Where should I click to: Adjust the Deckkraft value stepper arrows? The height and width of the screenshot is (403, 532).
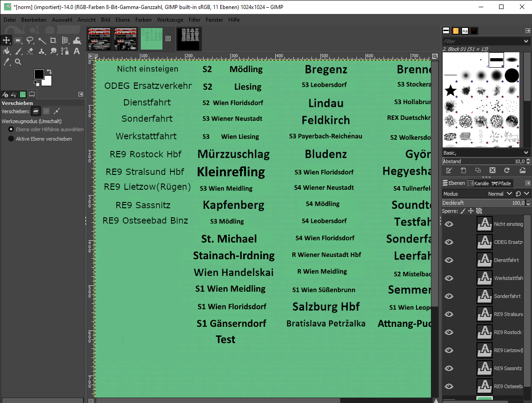pos(528,203)
